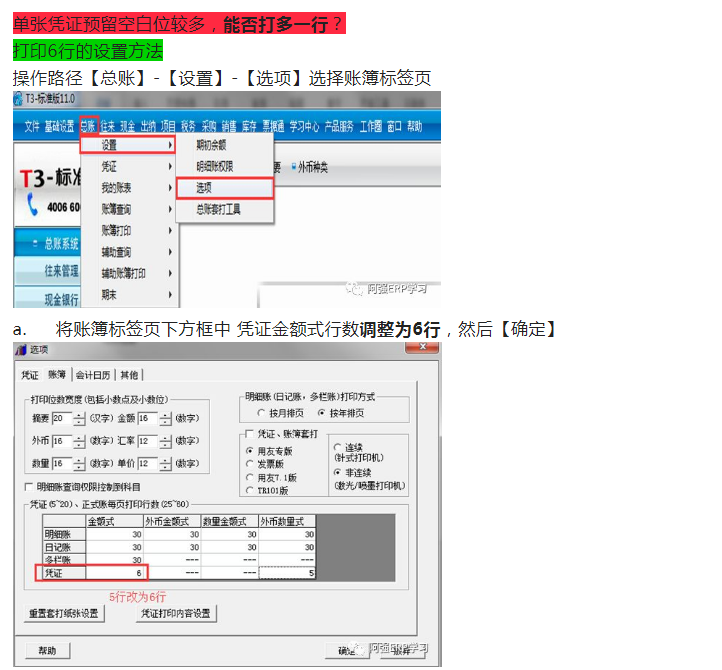Screen dimensions: 722x670
Task: Click the 重置套打纸张设置 button
Action: coord(62,613)
